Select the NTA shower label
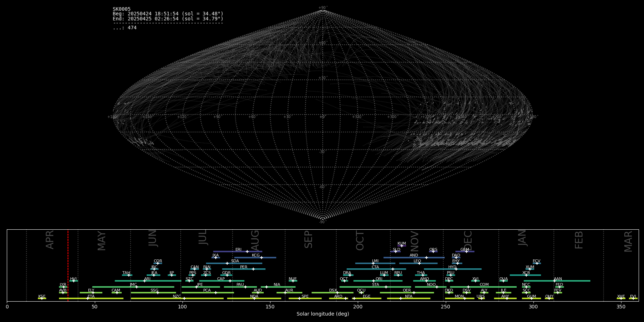 409,297
